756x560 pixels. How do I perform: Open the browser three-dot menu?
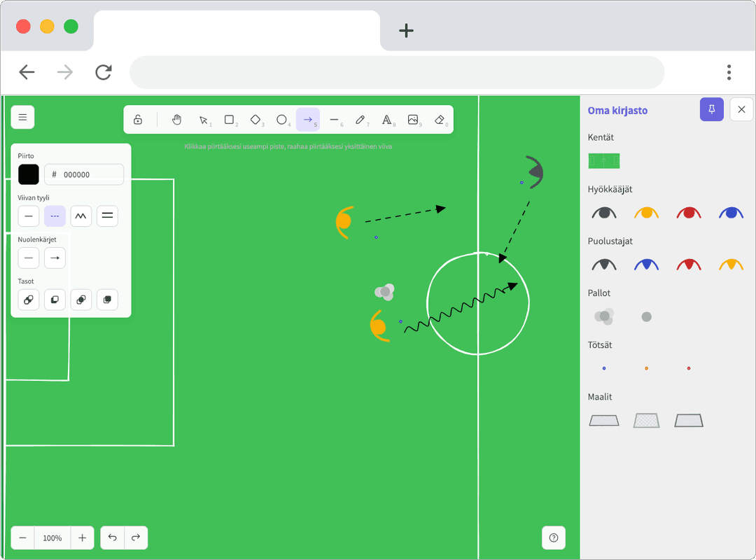coord(729,72)
